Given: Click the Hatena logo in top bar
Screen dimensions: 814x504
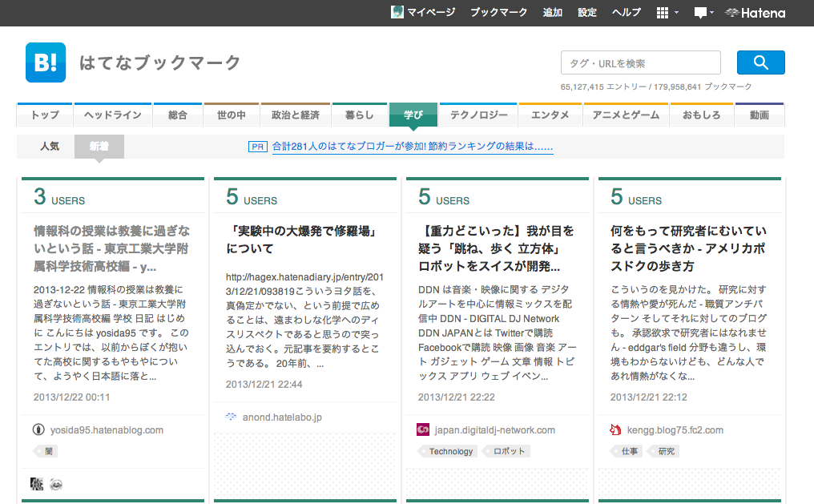Looking at the screenshot, I should (755, 13).
